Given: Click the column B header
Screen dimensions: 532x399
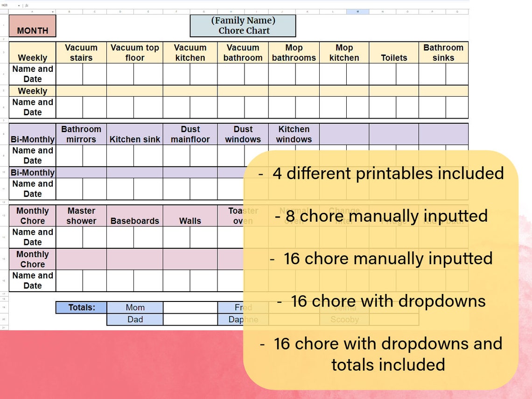Looking at the screenshot, I should (68, 11).
